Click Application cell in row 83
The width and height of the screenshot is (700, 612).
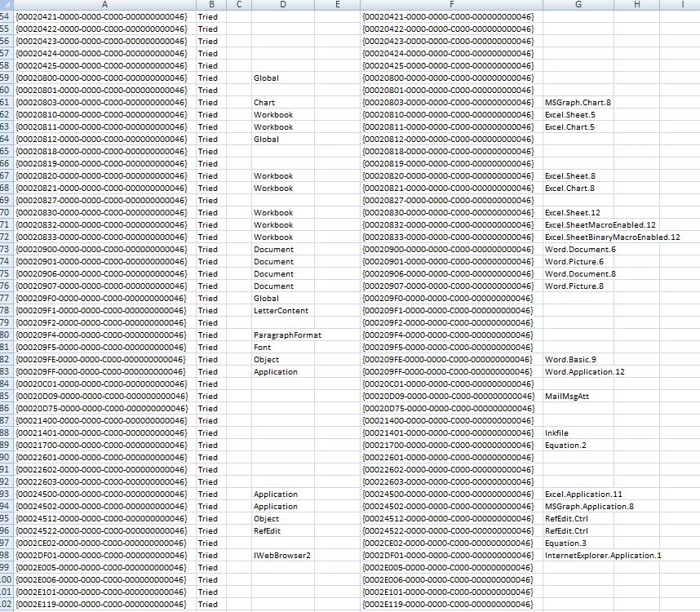(283, 372)
